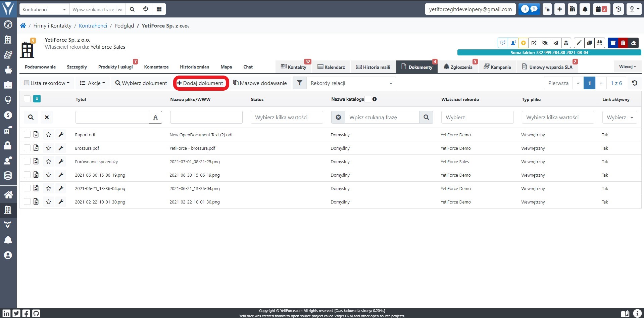Click the send mail paper plane icon
Image resolution: width=644 pixels, height=318 pixels.
[556, 43]
